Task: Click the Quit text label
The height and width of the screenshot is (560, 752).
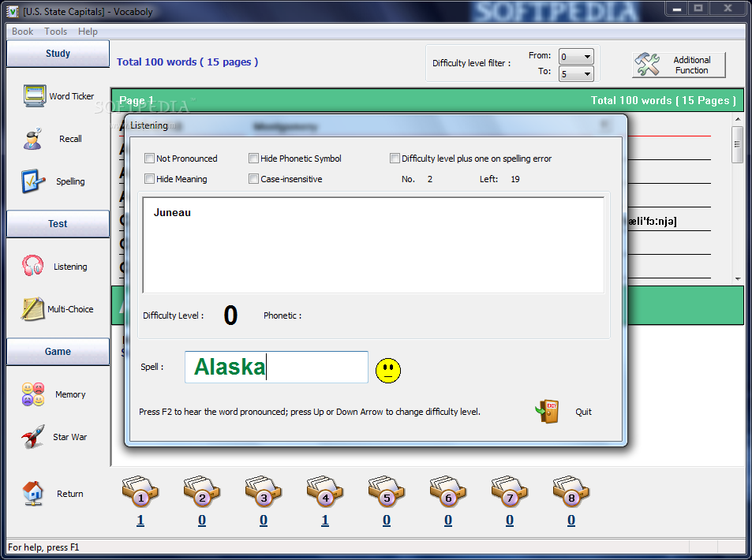Action: 583,412
